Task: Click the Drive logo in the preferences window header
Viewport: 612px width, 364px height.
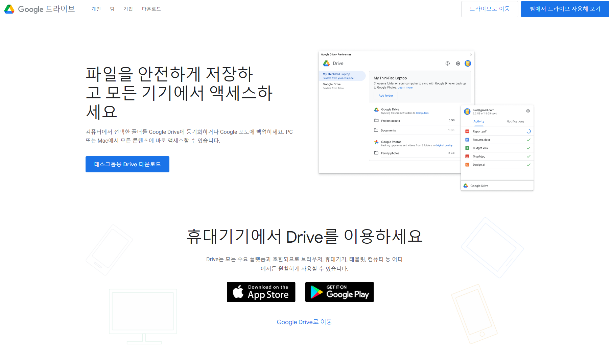Action: 326,63
